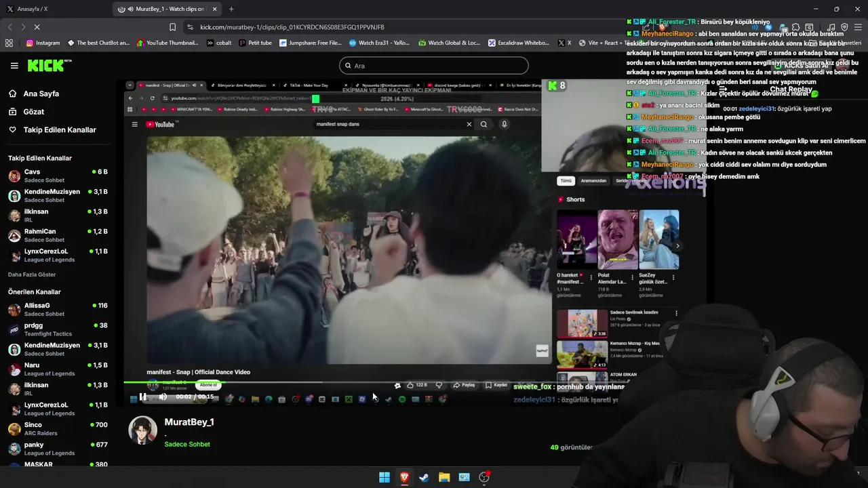The image size is (868, 488).
Task: Stop page loading X button
Action: click(x=37, y=27)
